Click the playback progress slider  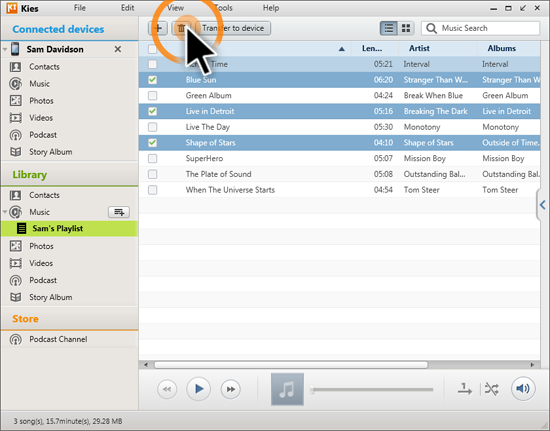[x=373, y=389]
